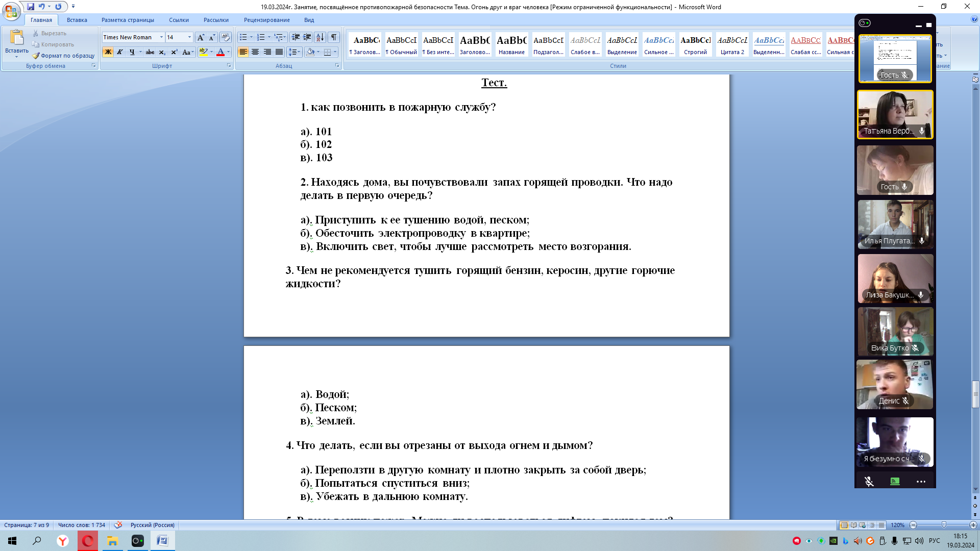Toggle center text alignment
Viewport: 980px width, 551px height.
[255, 52]
